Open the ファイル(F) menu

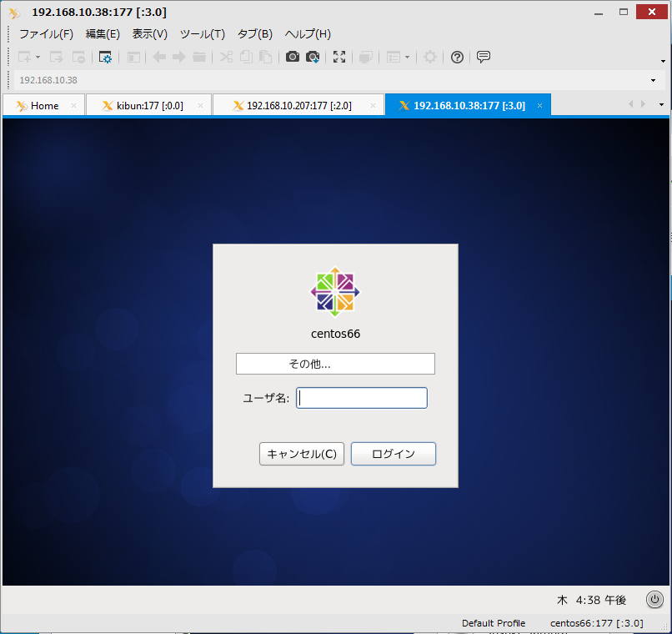coord(47,34)
